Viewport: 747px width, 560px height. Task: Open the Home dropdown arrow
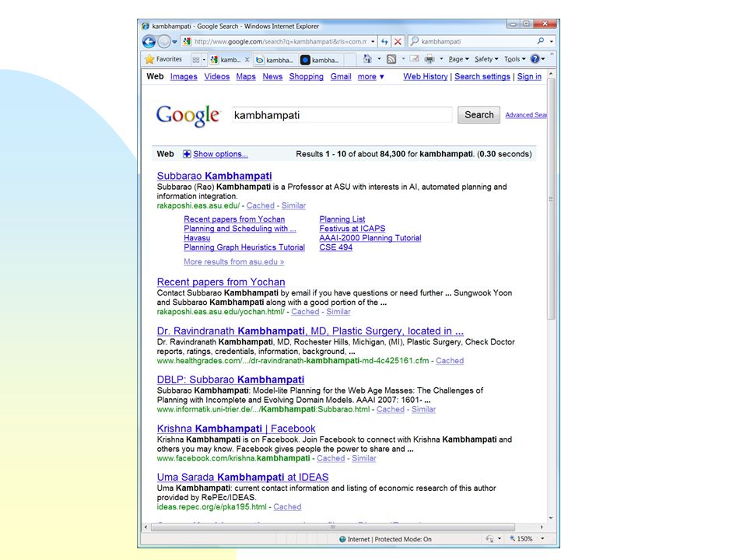(379, 59)
